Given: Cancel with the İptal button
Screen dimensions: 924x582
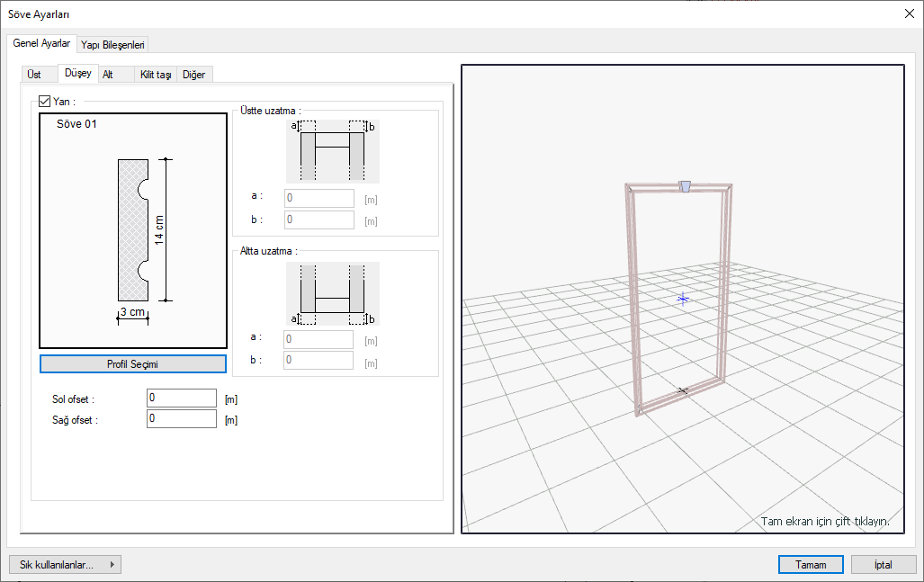Looking at the screenshot, I should [x=883, y=565].
